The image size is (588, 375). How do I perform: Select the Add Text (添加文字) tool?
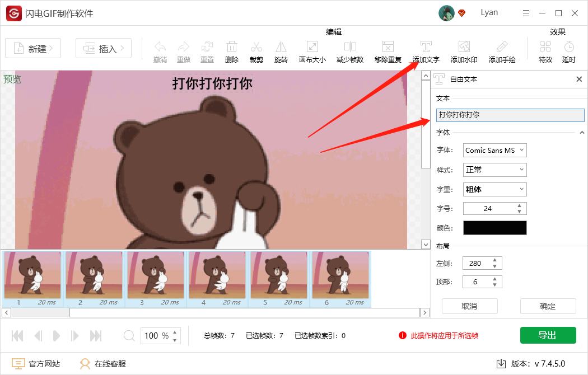pos(426,47)
